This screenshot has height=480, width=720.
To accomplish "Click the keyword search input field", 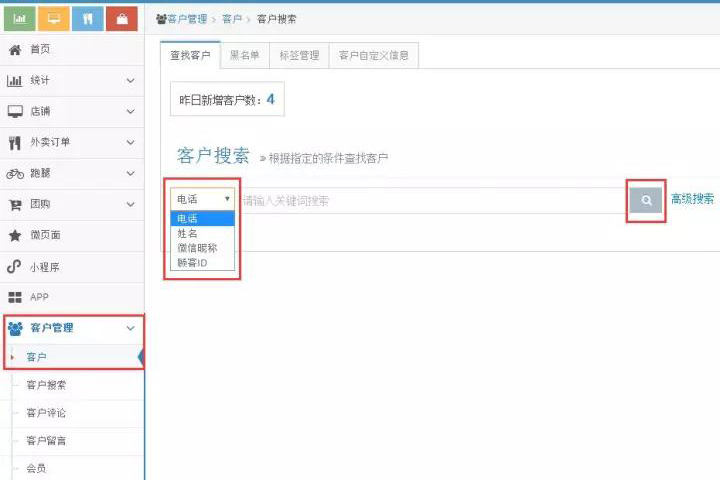I will coord(433,201).
